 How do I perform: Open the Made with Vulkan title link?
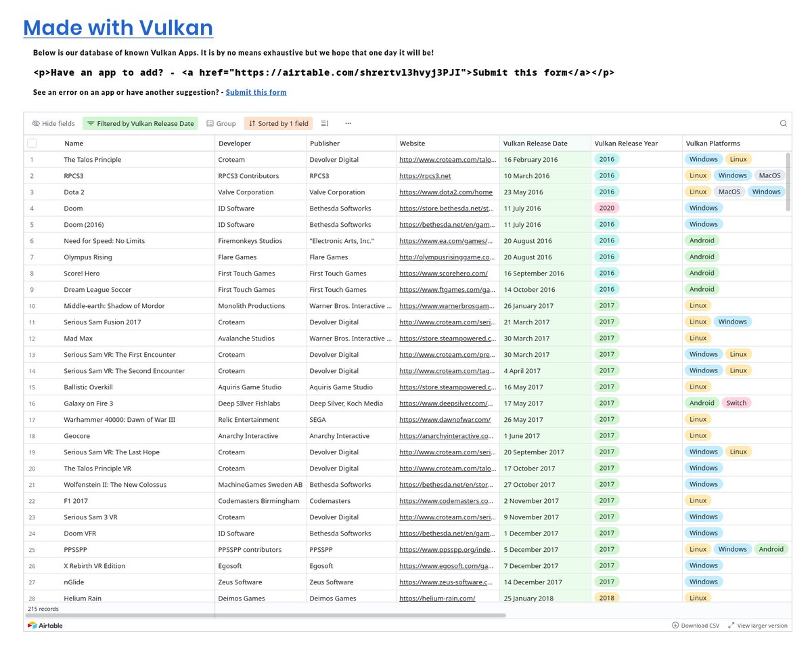(118, 28)
